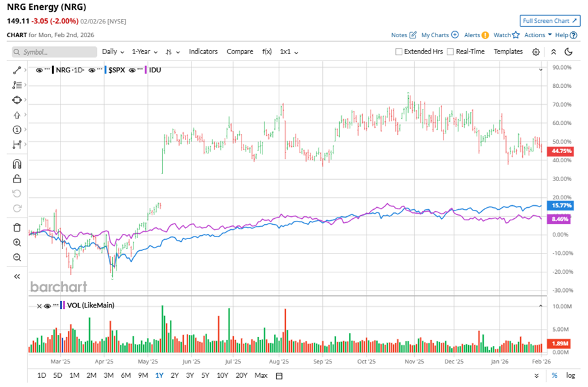Image resolution: width=588 pixels, height=387 pixels.
Task: Select the 5D range
Action: 58,375
